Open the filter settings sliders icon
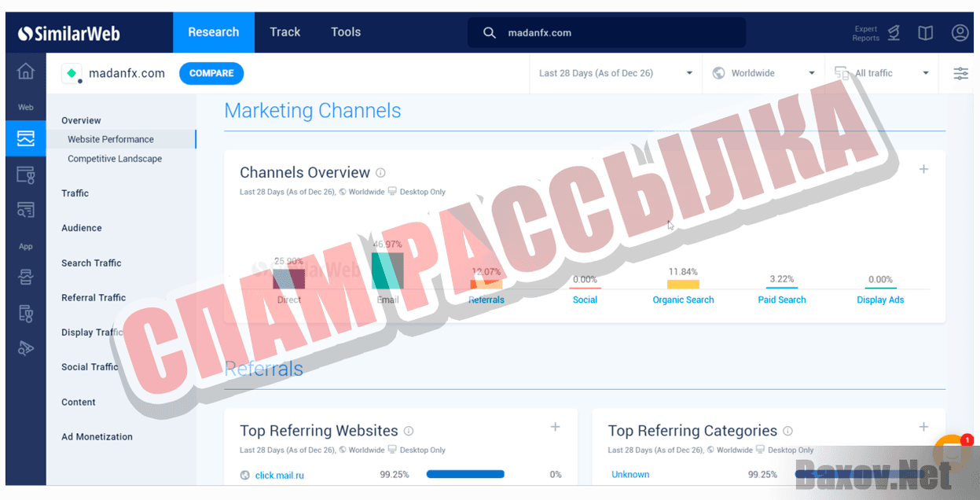The width and height of the screenshot is (980, 500). [960, 73]
